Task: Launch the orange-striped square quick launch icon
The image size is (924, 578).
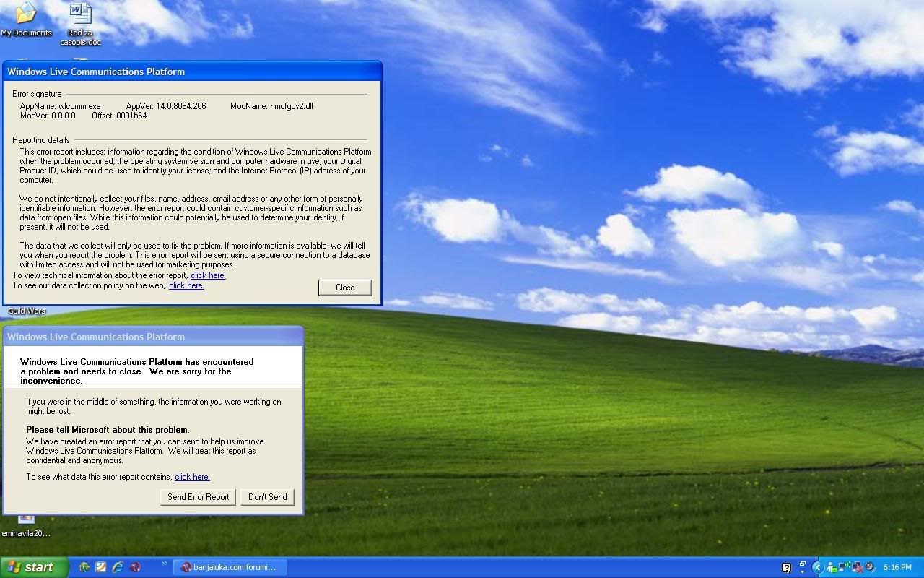Action: click(101, 567)
